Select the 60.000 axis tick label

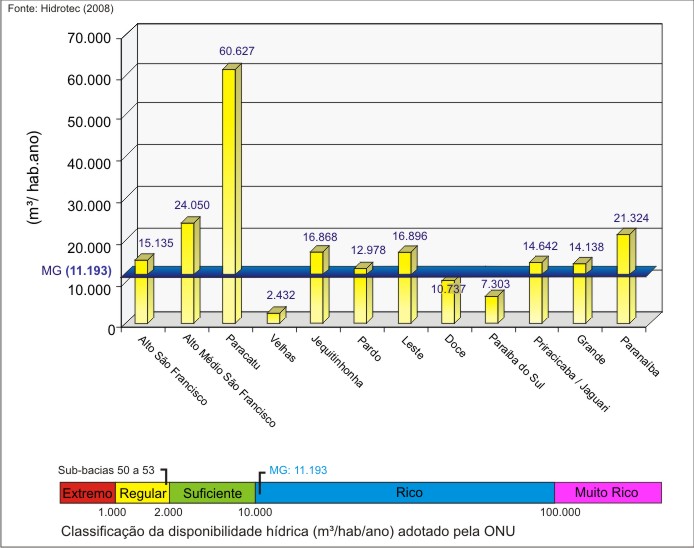pos(89,80)
